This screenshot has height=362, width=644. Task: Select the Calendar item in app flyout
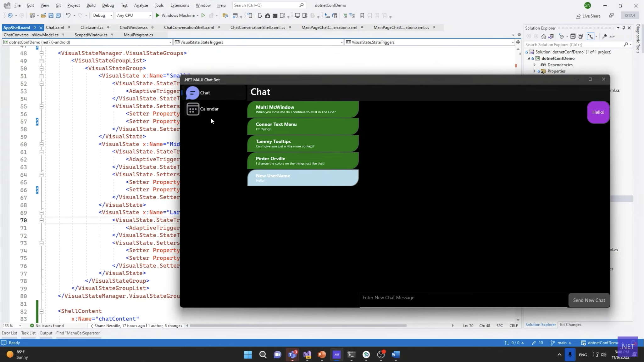[x=214, y=109]
